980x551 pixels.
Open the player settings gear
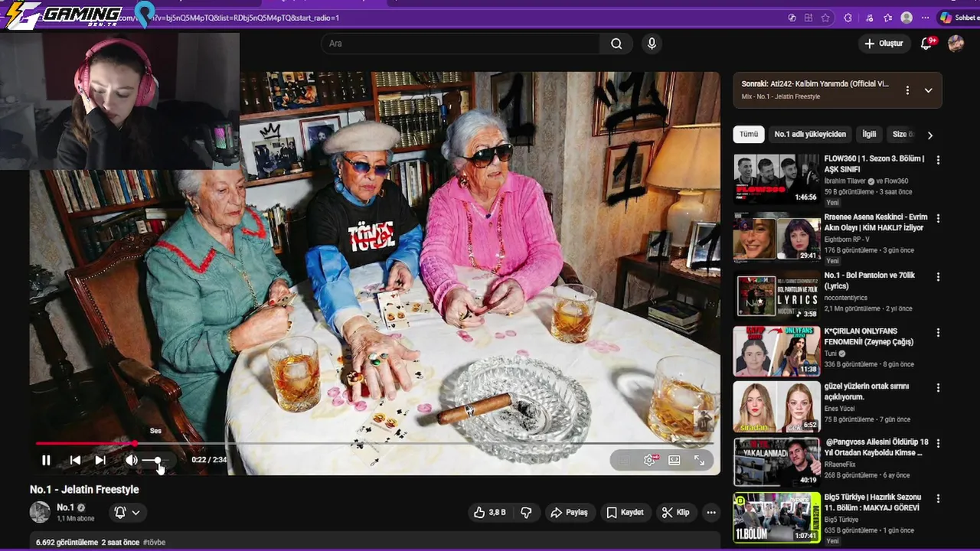(649, 460)
